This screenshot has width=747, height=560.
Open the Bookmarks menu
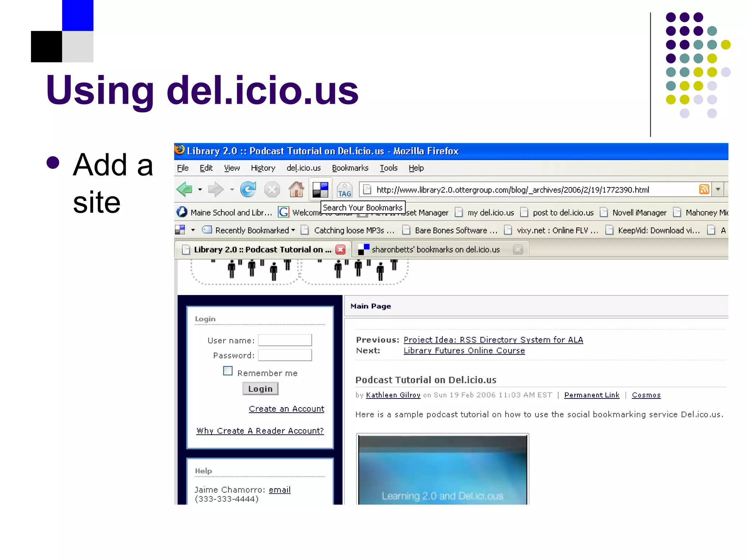point(350,168)
